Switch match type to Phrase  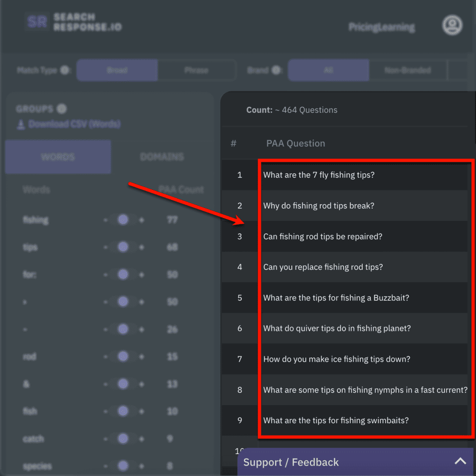click(197, 70)
